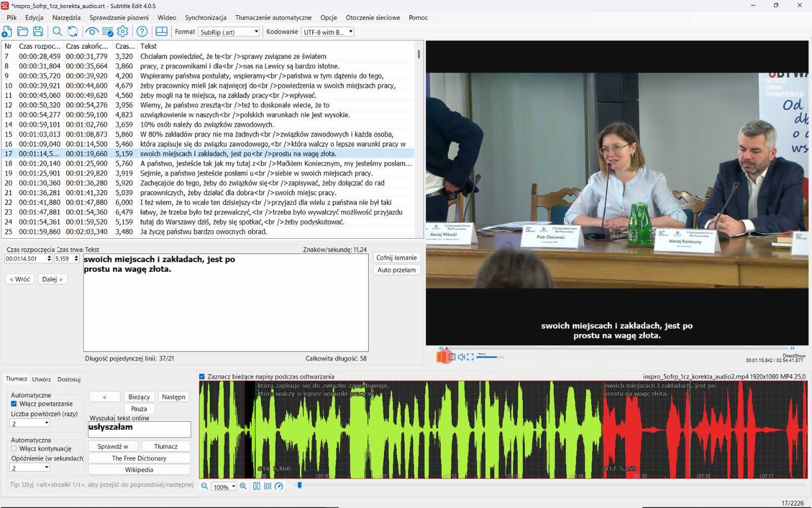Open the Narzędzia menu

(66, 17)
